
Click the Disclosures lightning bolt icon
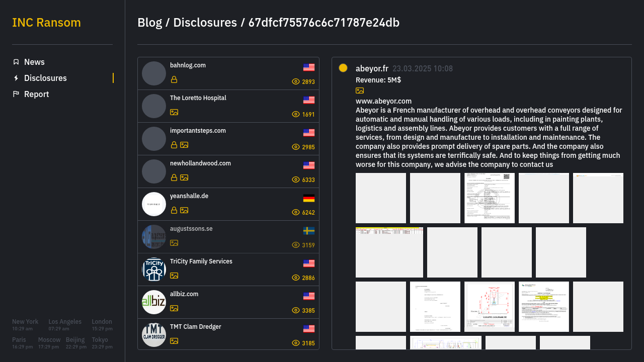coord(16,78)
